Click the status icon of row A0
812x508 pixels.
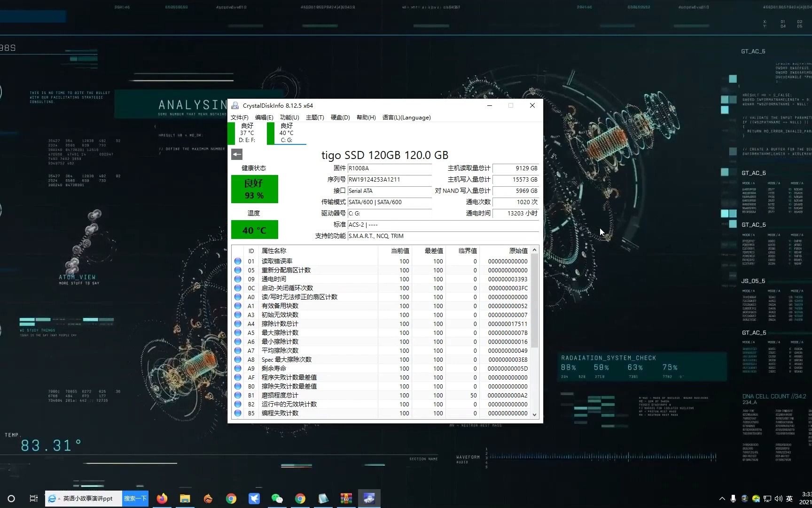click(238, 297)
